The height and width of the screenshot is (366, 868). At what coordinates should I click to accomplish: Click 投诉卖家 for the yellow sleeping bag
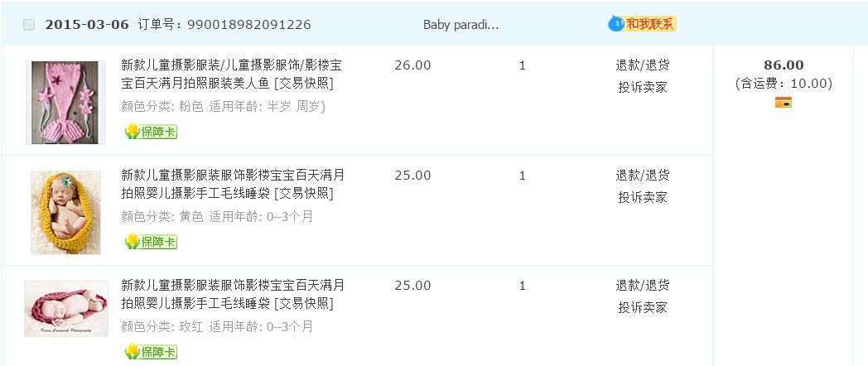pos(642,197)
